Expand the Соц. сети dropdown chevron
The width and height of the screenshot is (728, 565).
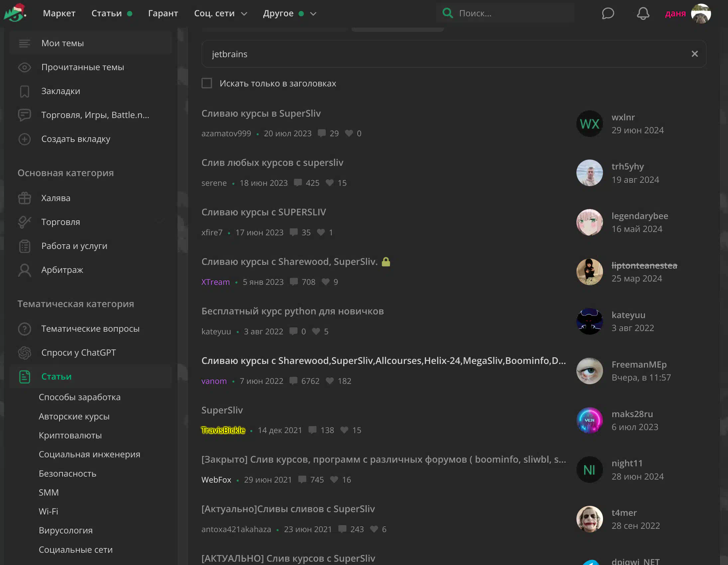(x=244, y=14)
